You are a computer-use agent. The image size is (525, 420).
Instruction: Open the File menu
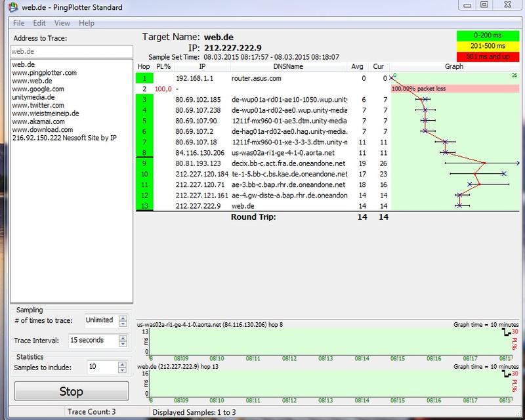tap(18, 23)
